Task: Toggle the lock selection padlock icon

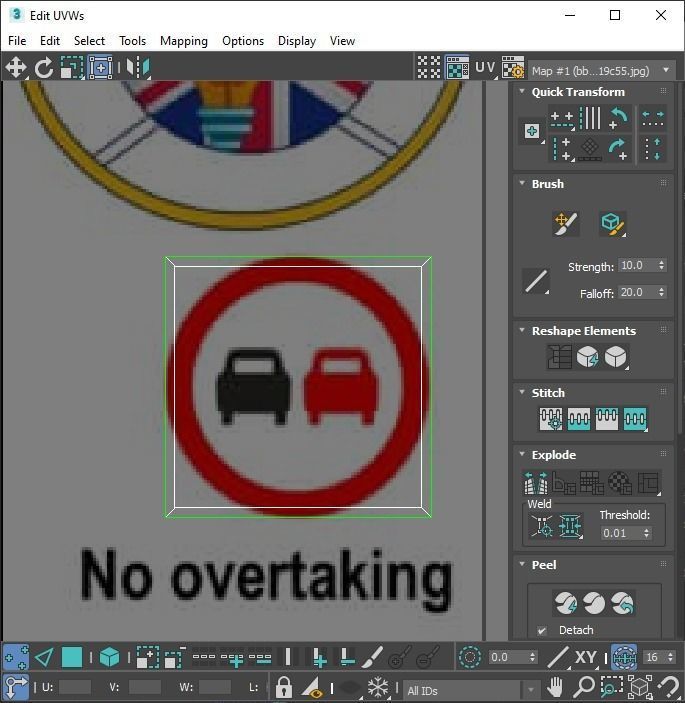Action: (x=283, y=687)
